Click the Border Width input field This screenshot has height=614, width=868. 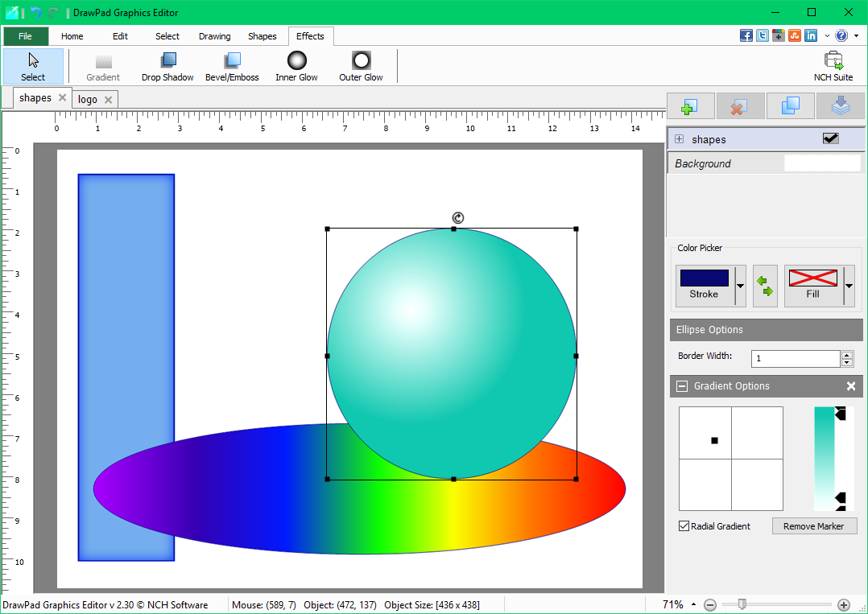tap(796, 358)
